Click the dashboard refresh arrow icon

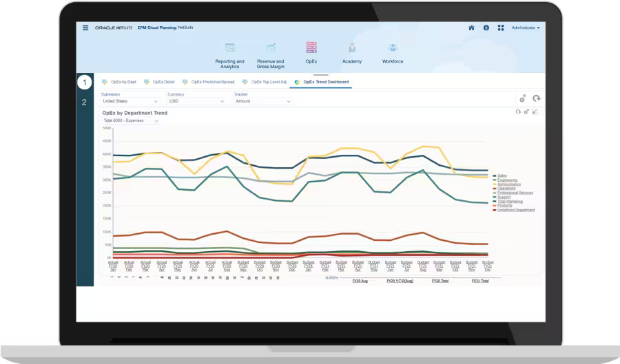point(537,99)
